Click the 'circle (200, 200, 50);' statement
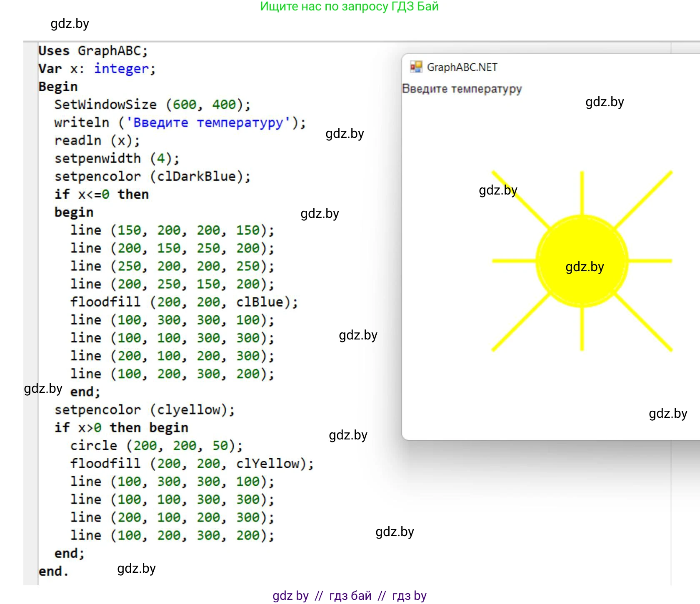This screenshot has height=604, width=700. tap(156, 446)
